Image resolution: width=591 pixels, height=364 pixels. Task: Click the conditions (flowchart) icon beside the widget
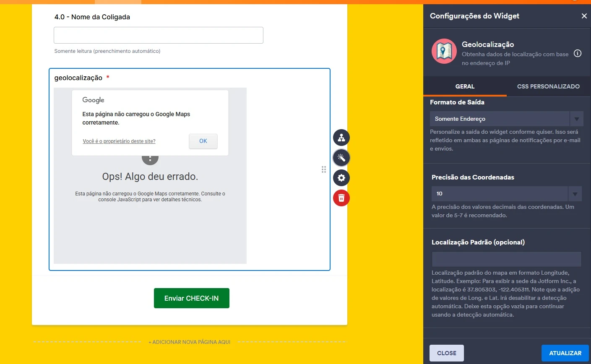(341, 138)
